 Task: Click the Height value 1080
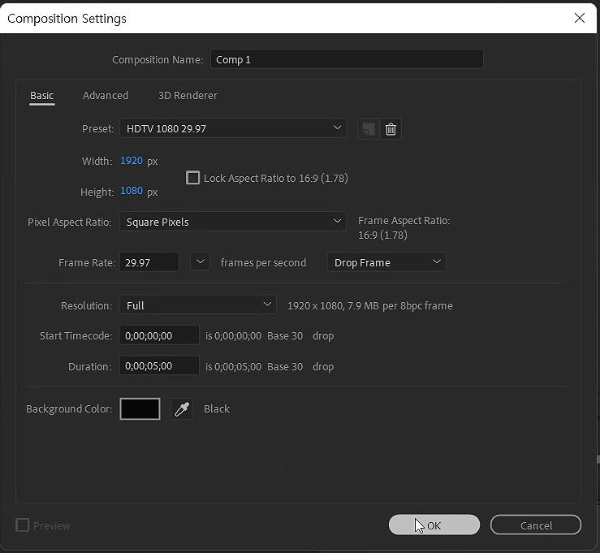(131, 191)
